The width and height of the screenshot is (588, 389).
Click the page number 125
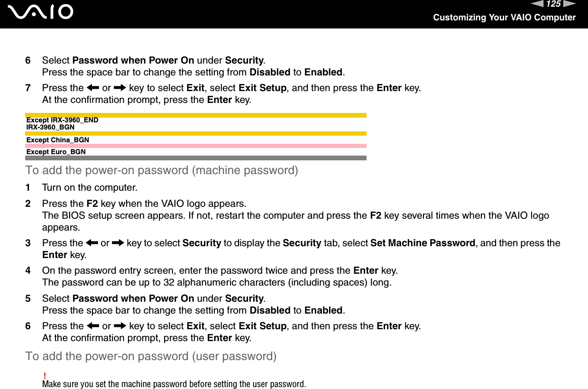click(x=554, y=4)
